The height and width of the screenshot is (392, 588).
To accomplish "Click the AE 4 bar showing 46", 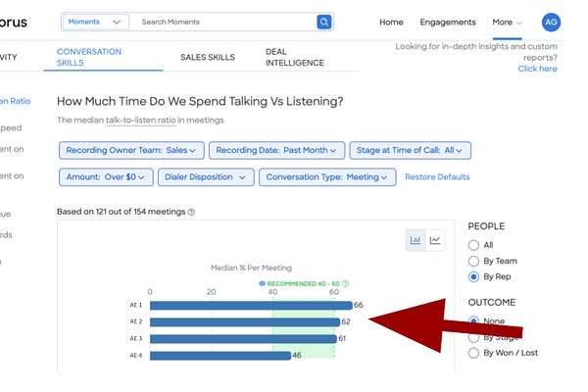I will point(220,356).
